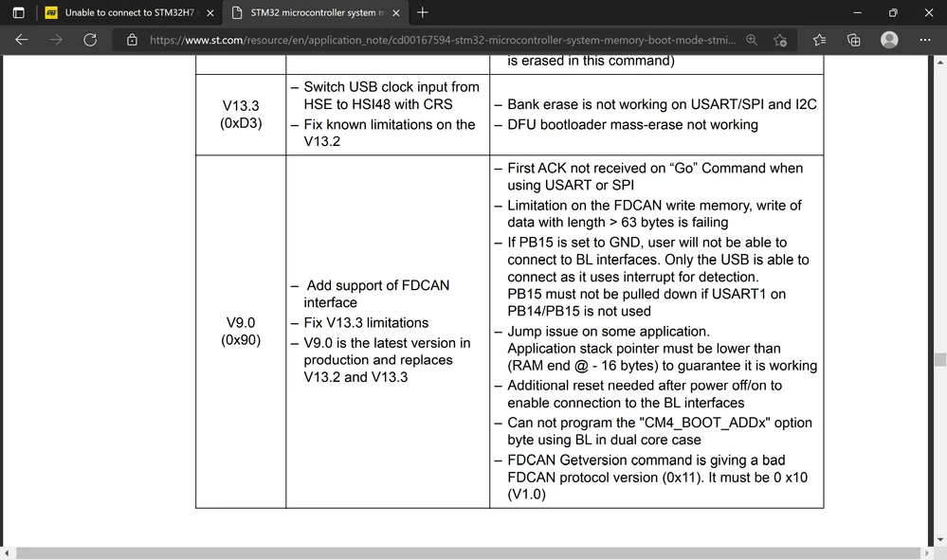Viewport: 947px width, 560px height.
Task: Click 'DFU bootloader mass-erase not working' text
Action: click(632, 124)
